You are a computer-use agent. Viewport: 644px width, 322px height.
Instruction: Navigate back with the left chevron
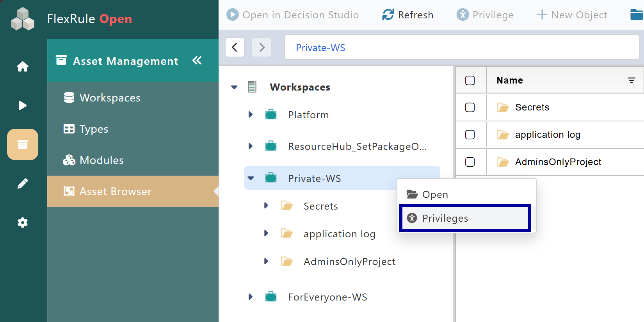tap(235, 47)
